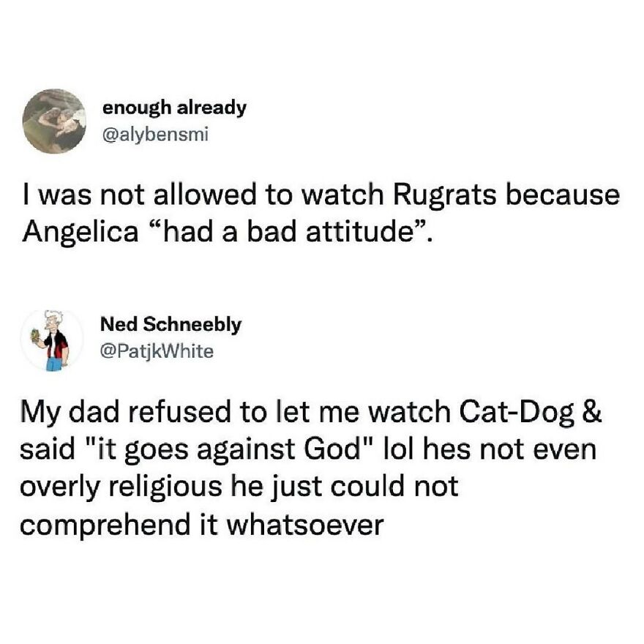Open enough already's round profile picture
This screenshot has width=644, height=644.
tap(54, 121)
